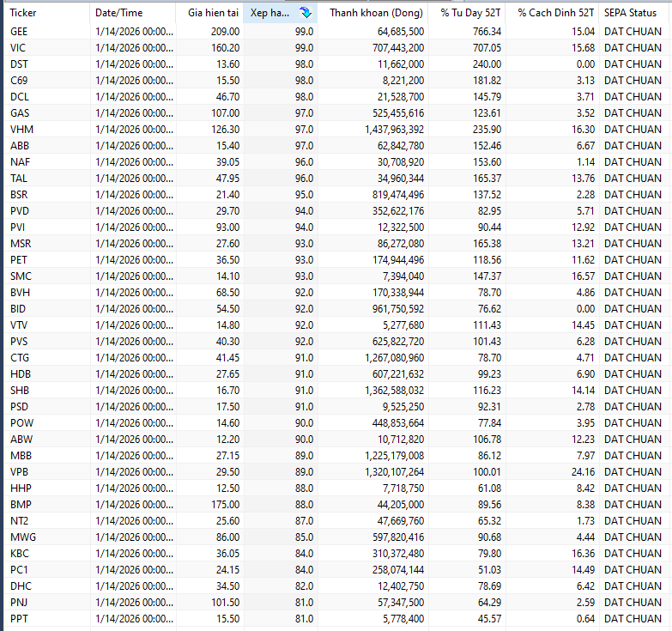Select the TAL ticker cell
Screen dimensions: 672x631
tap(19, 178)
